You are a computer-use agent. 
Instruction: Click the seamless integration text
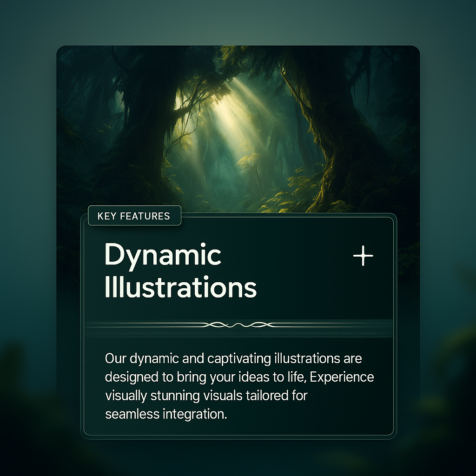tap(166, 414)
